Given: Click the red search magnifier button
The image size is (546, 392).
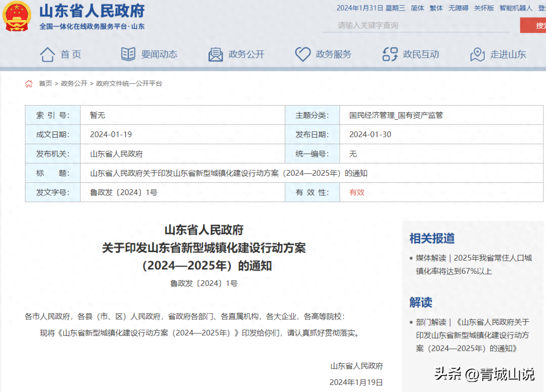Looking at the screenshot, I should [533, 25].
